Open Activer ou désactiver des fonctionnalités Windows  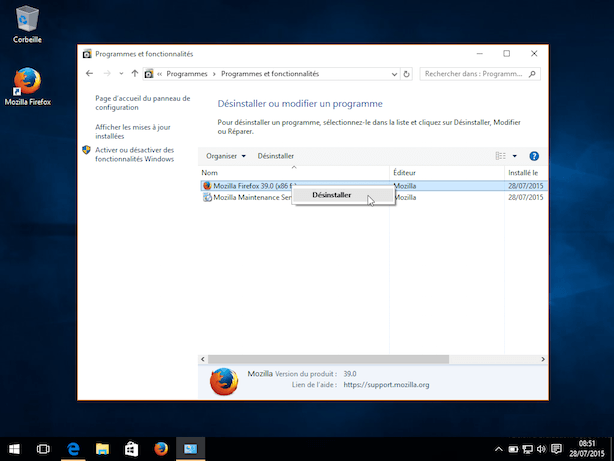134,154
